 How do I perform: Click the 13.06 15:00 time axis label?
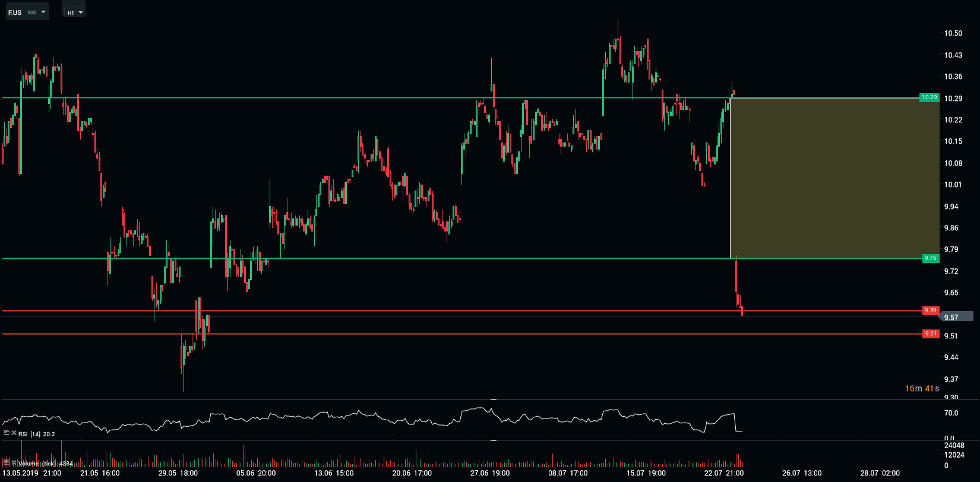click(334, 473)
